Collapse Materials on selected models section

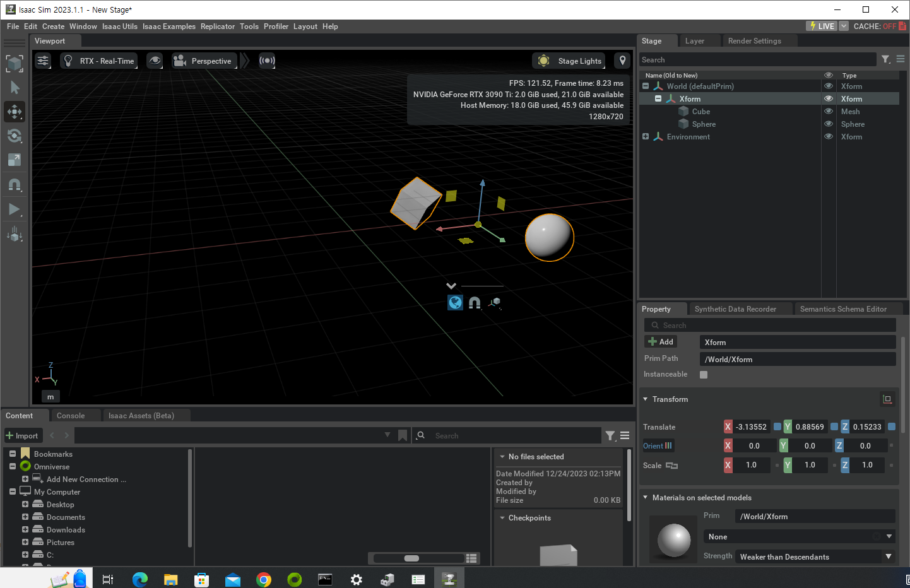pos(646,498)
